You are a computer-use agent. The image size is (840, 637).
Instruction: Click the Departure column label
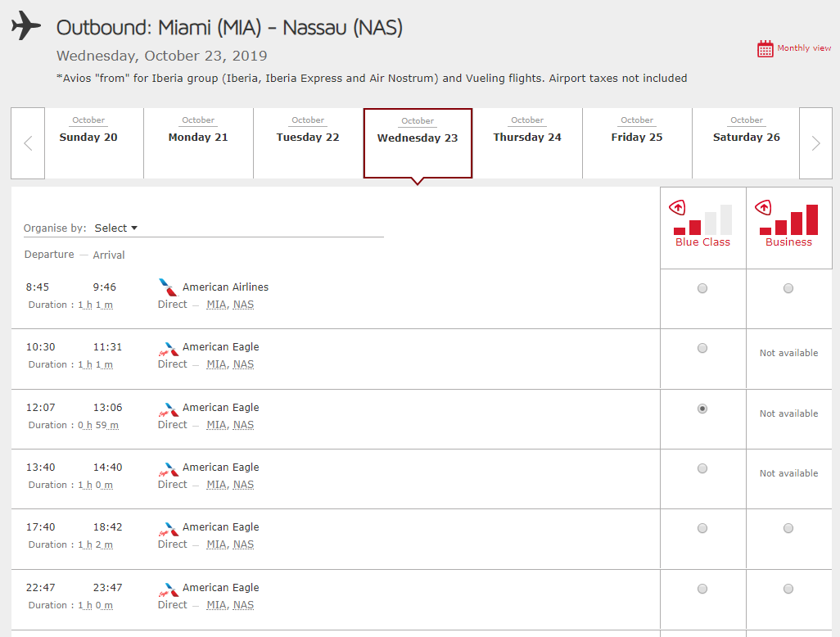click(x=49, y=255)
